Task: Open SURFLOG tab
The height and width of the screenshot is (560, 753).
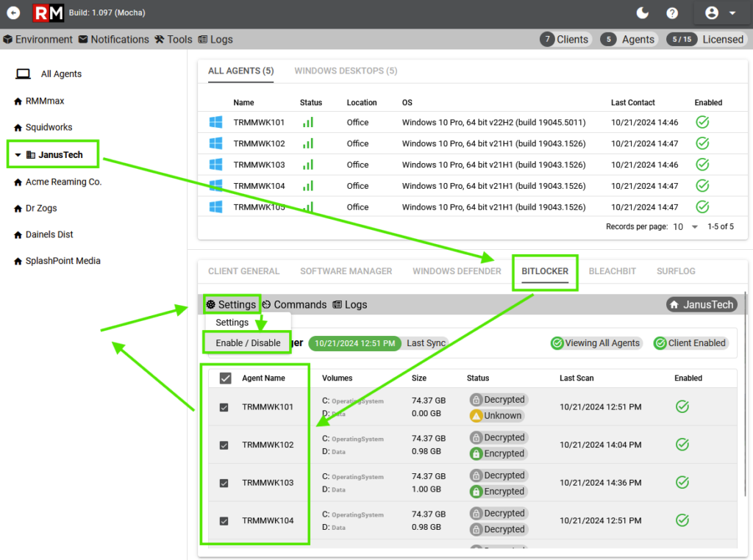Action: click(x=676, y=271)
